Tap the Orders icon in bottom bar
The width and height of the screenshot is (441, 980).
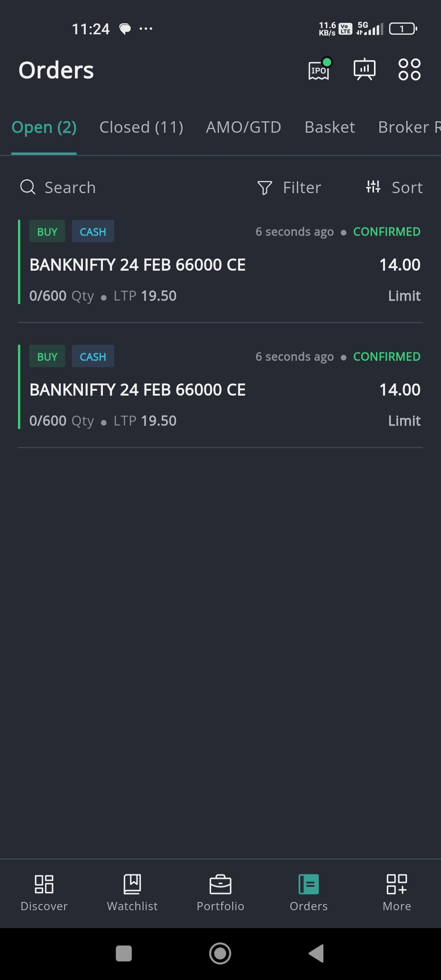309,884
